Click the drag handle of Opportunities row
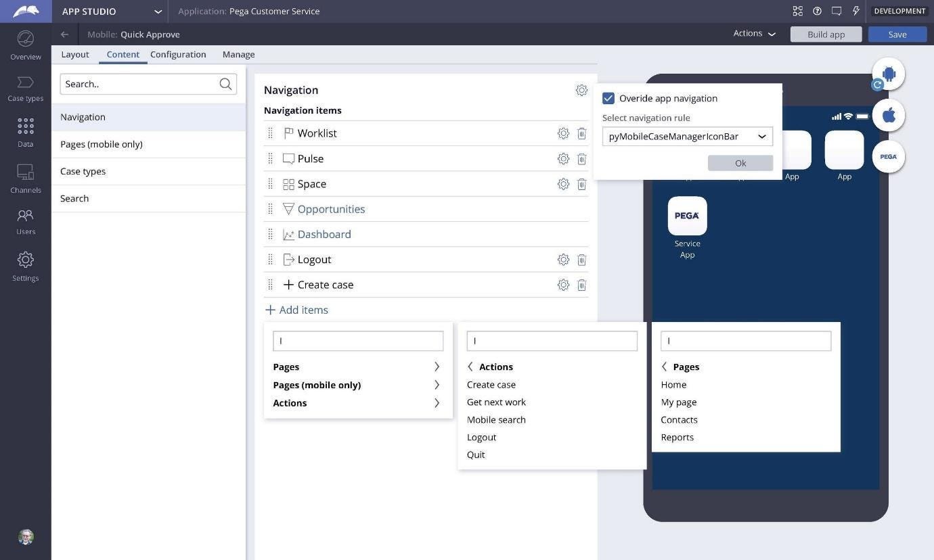Screen dimensions: 934x560 pyautogui.click(x=270, y=209)
